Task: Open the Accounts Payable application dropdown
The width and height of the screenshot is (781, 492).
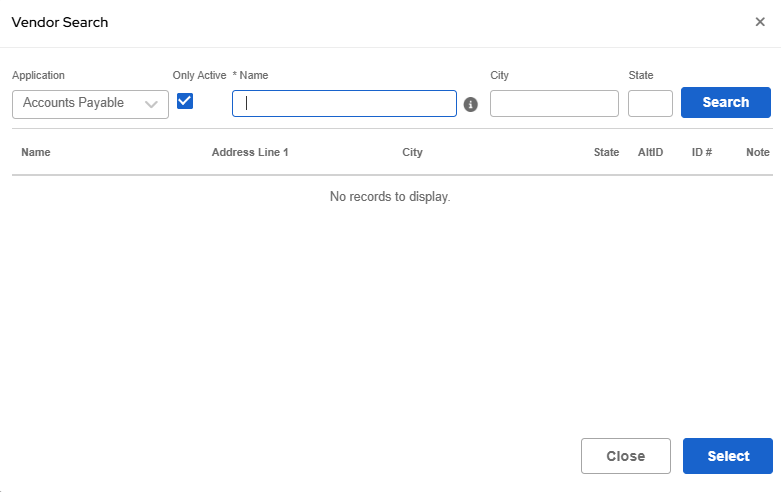Action: pyautogui.click(x=90, y=103)
